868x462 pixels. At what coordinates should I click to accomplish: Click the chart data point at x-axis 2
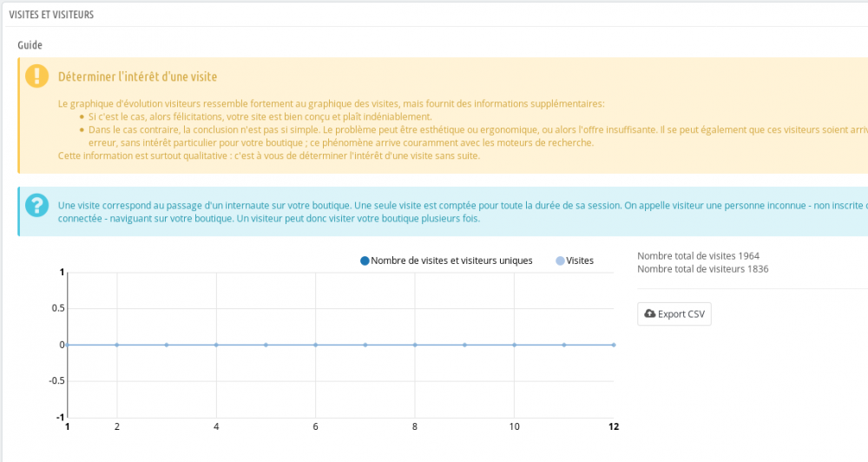[x=117, y=345]
